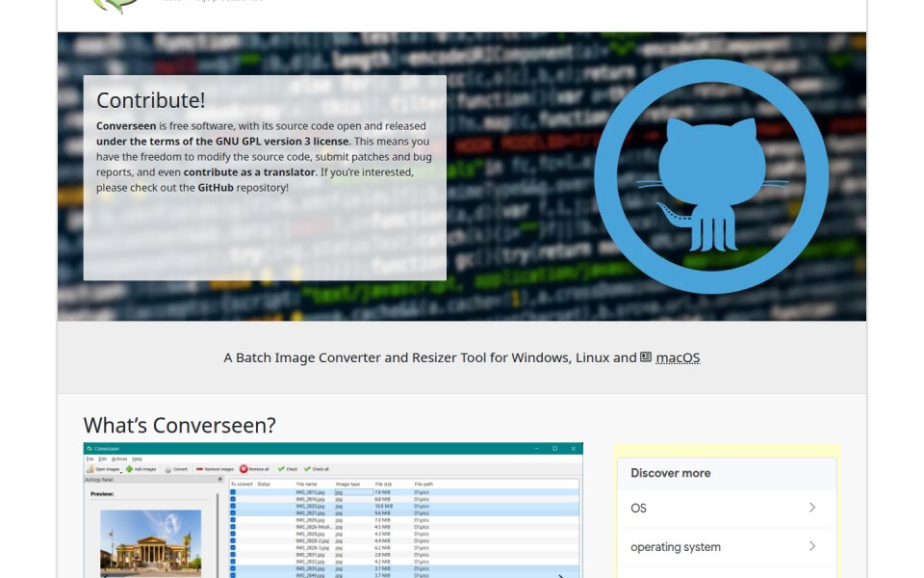Viewport: 924px width, 578px height.
Task: Open Edit menu in Converseen screenshot
Action: tap(103, 459)
